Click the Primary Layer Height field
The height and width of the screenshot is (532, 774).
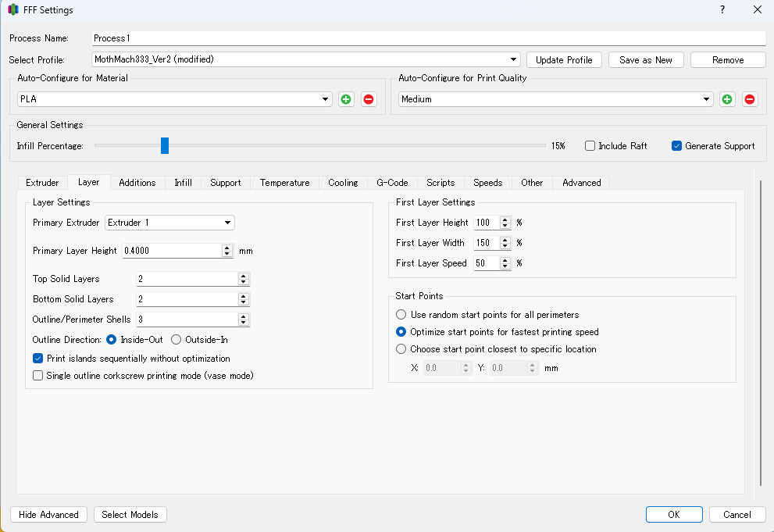click(x=172, y=251)
